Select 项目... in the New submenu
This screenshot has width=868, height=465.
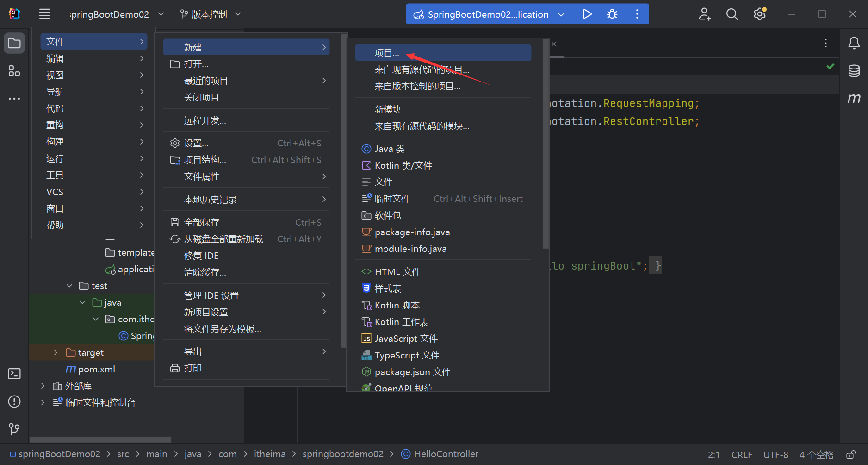point(443,53)
